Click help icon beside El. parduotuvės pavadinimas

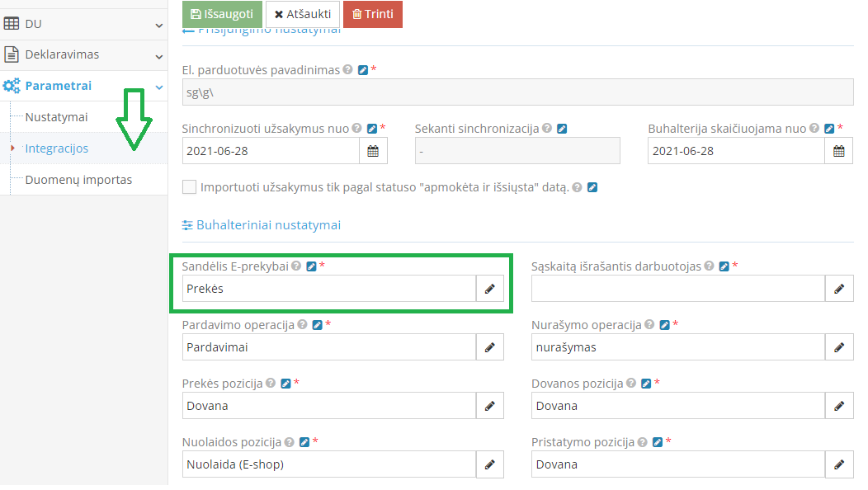[x=347, y=70]
